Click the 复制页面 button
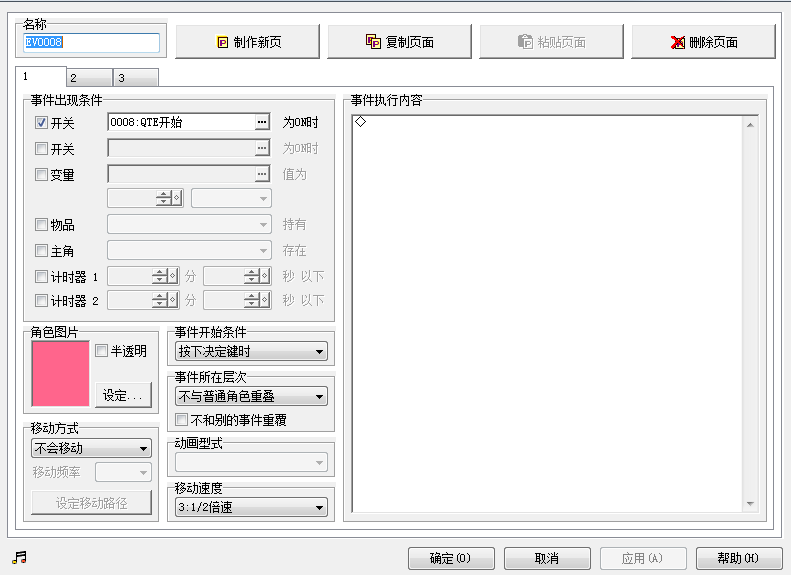The width and height of the screenshot is (791, 575). pyautogui.click(x=400, y=42)
